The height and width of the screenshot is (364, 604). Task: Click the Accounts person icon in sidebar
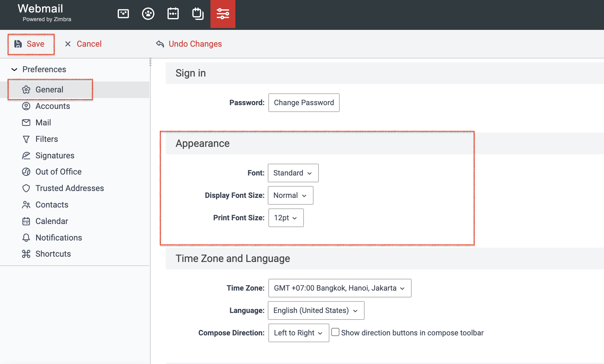pos(26,106)
